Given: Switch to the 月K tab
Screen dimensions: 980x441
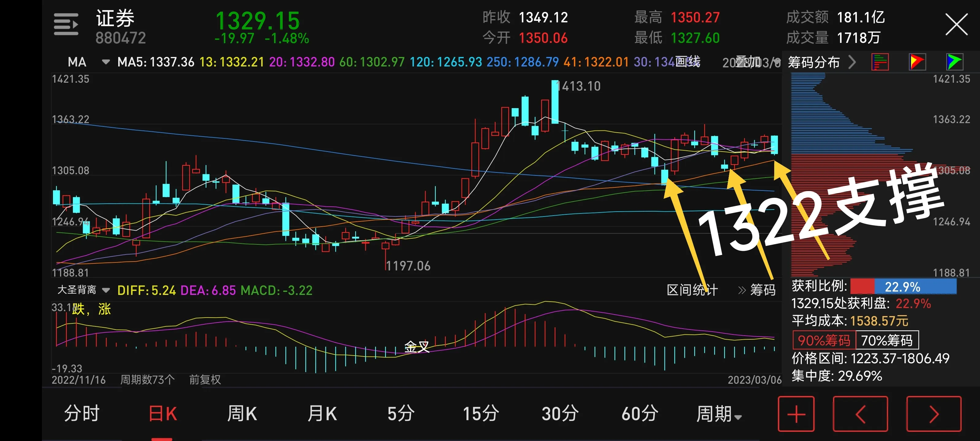Looking at the screenshot, I should click(322, 414).
